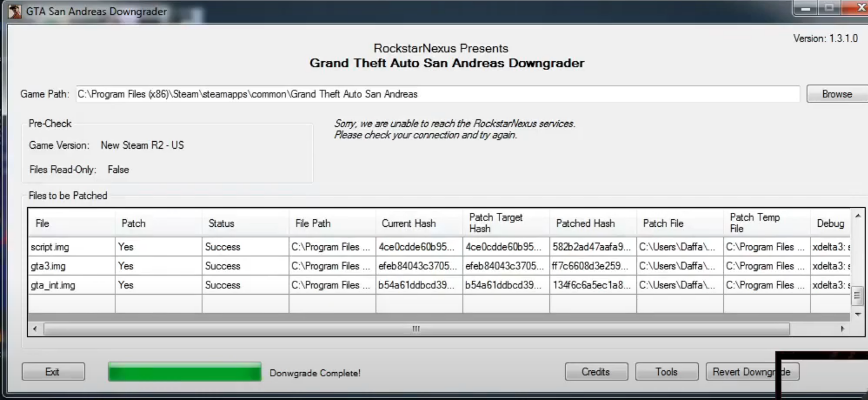Click the green Downgrade progress bar

click(x=185, y=372)
